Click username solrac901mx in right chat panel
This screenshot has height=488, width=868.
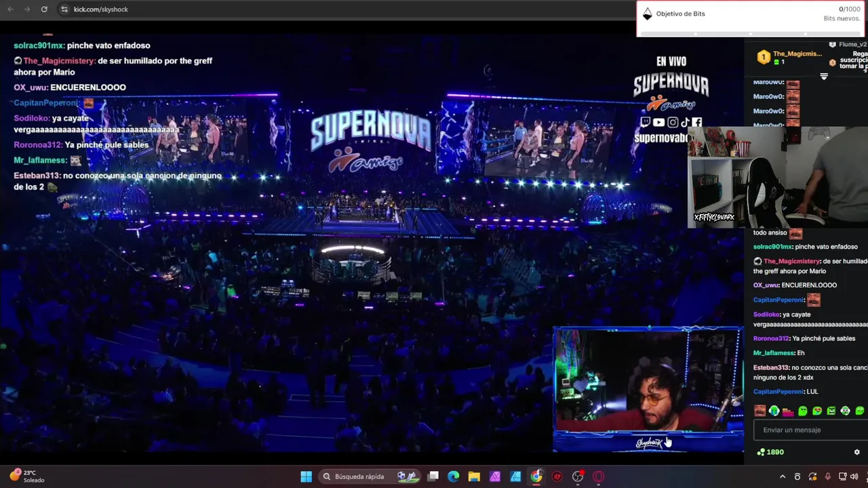tap(772, 247)
